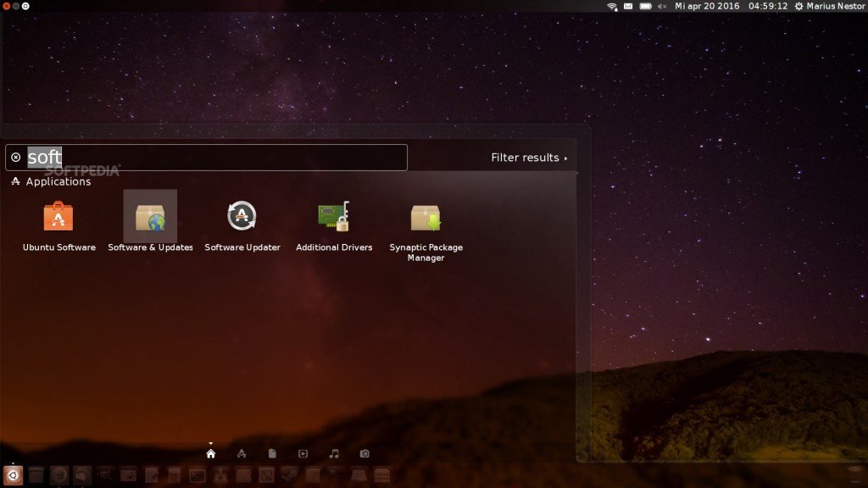Clear the dash search text
Image resolution: width=868 pixels, height=488 pixels.
[16, 158]
